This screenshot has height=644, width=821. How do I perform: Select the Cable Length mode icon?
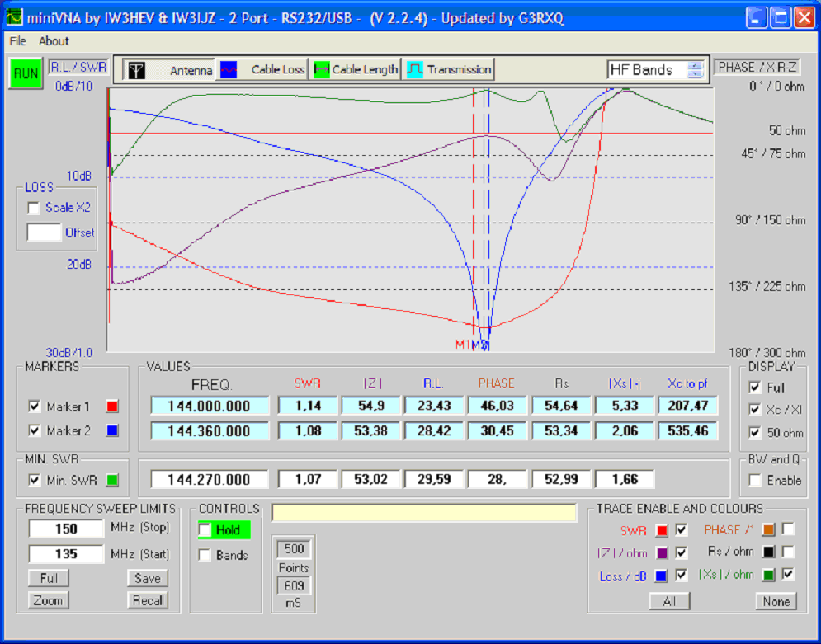tap(321, 70)
